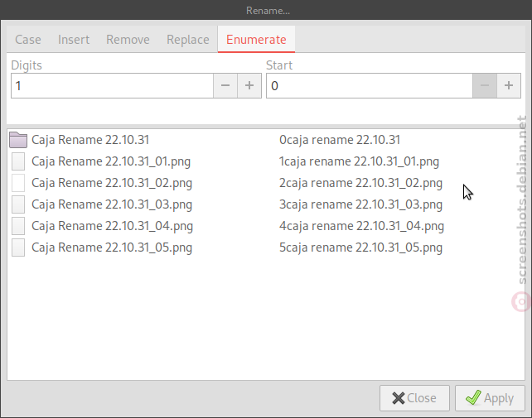
Task: Apply the rename changes
Action: (x=490, y=398)
